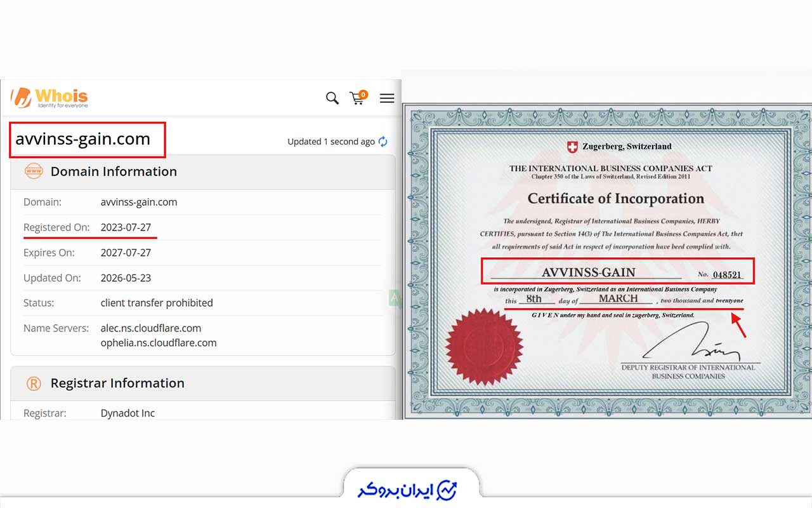
Task: Click the updated date 2026-05-23
Action: [x=126, y=278]
